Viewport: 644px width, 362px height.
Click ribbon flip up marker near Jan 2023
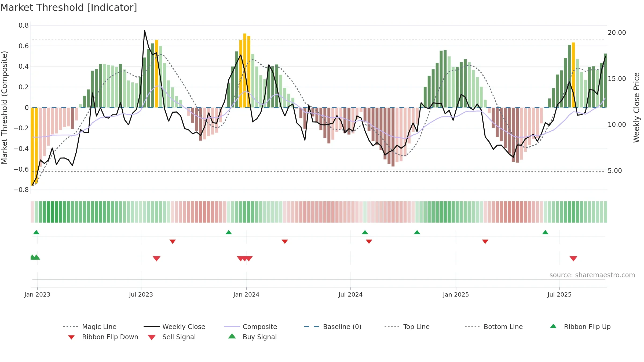coord(36,232)
